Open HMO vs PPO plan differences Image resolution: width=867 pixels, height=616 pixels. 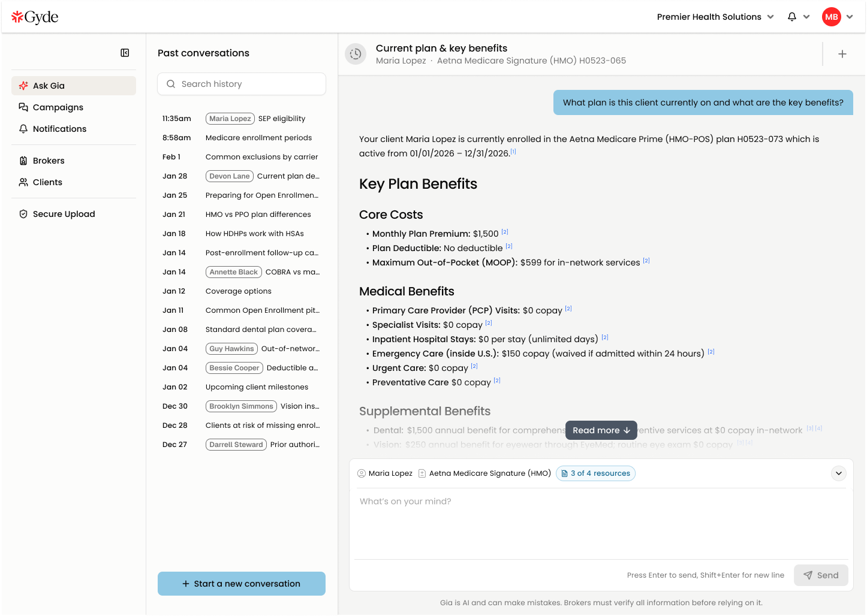click(x=242, y=215)
